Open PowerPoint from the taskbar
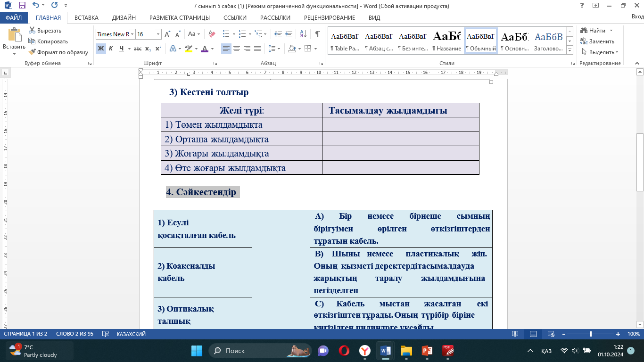The width and height of the screenshot is (644, 362). 427,351
